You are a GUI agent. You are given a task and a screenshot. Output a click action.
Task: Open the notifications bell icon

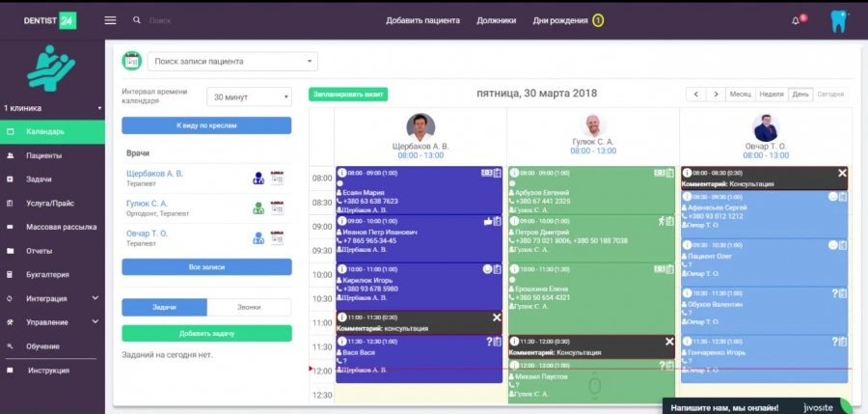point(796,20)
